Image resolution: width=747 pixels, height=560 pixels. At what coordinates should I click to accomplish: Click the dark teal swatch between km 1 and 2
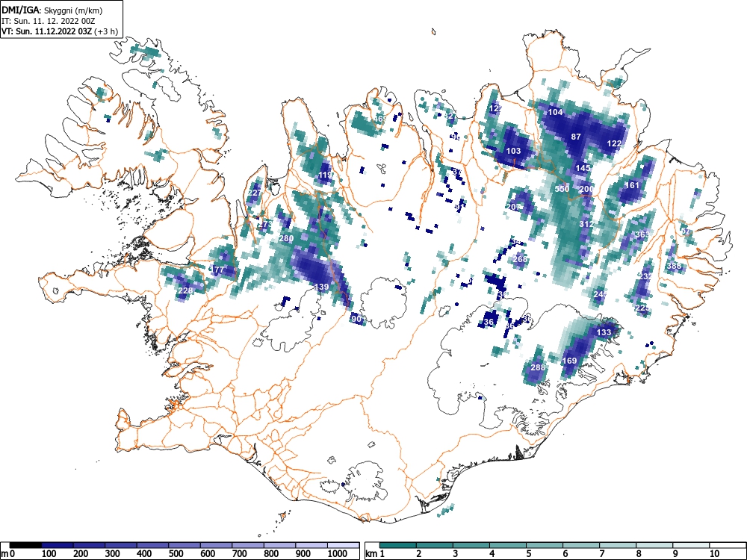coord(398,545)
